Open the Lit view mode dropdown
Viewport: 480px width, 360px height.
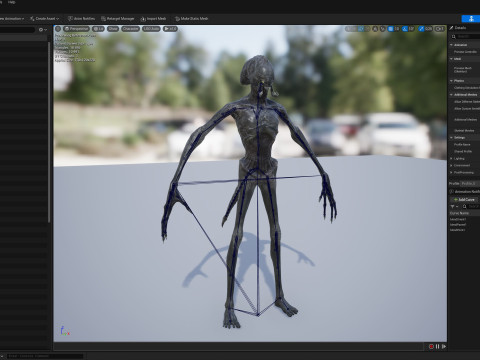click(98, 29)
